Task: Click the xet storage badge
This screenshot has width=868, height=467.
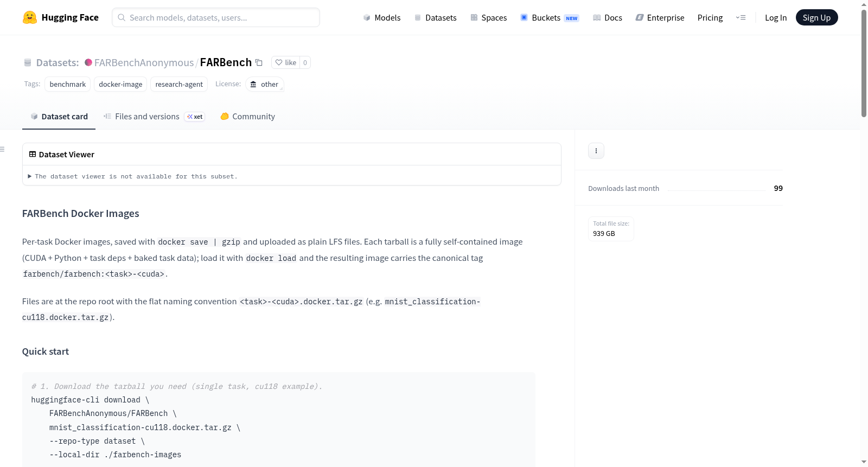Action: click(x=195, y=117)
